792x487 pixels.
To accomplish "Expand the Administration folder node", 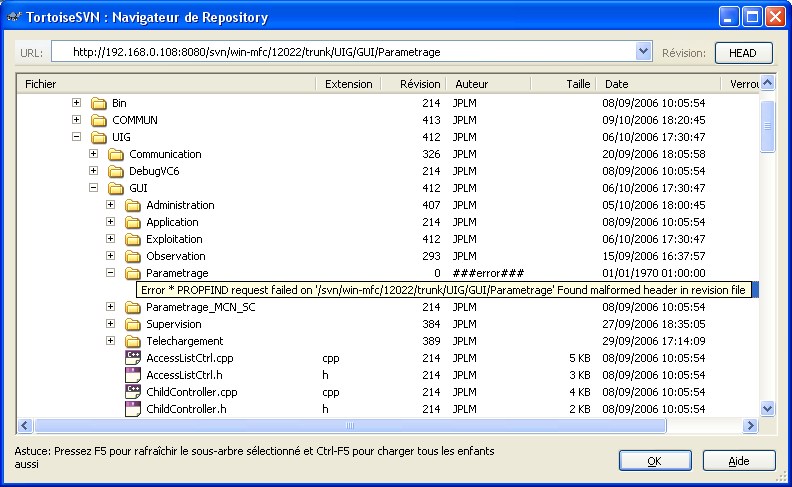I will [x=111, y=205].
